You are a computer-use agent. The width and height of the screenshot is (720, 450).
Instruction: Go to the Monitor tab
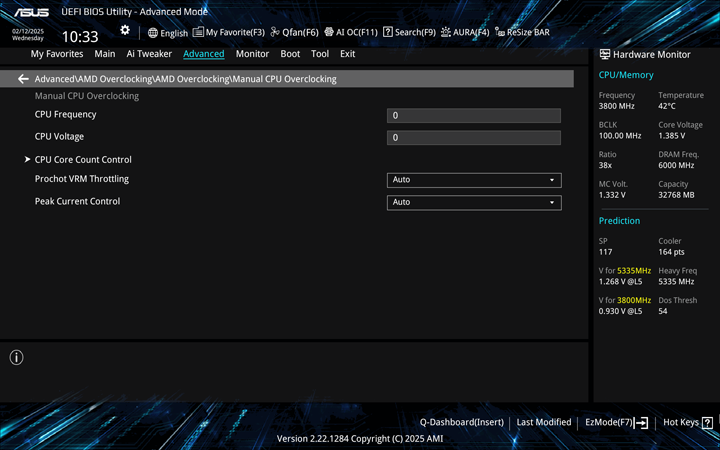point(252,54)
